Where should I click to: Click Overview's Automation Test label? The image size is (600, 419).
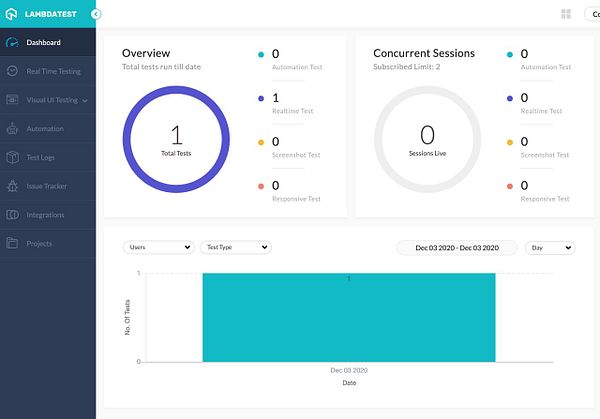point(297,67)
